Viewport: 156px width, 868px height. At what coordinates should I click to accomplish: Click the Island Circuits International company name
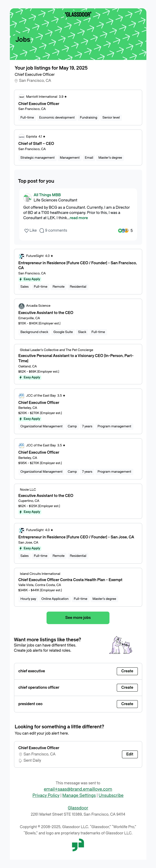click(x=40, y=574)
